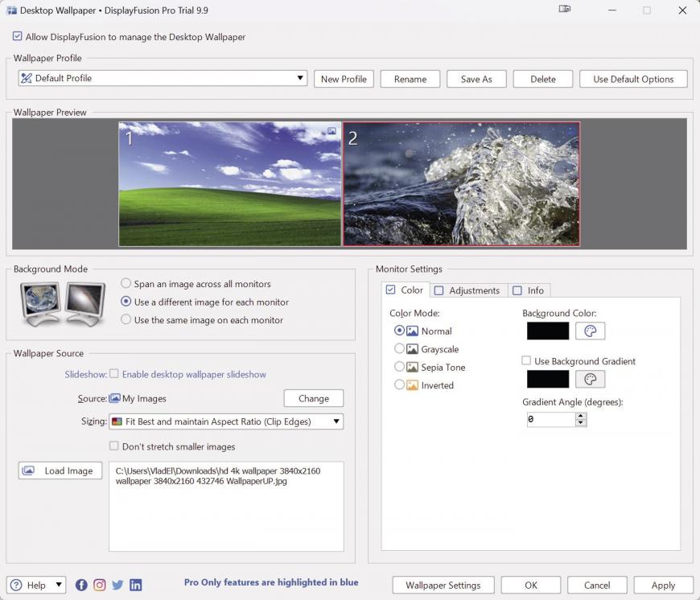Enable Use Background Gradient checkbox
Screen dimensions: 700x600
pyautogui.click(x=527, y=360)
